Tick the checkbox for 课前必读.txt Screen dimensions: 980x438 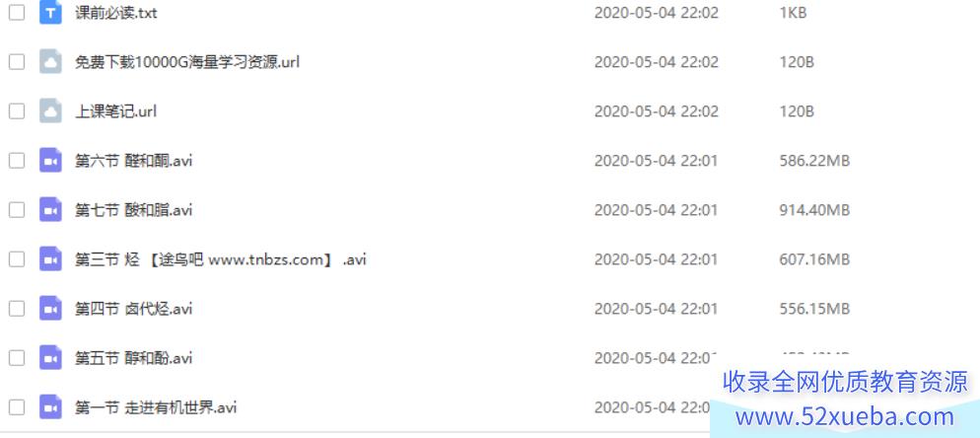[x=16, y=13]
